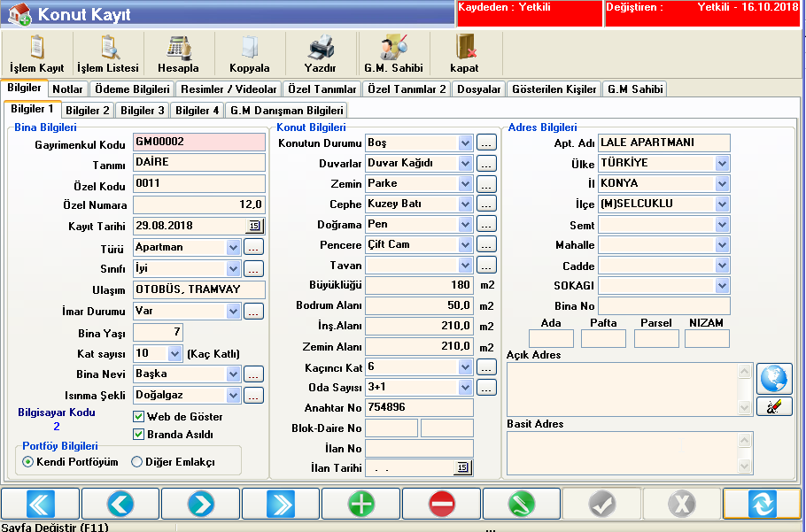Click the Kopyala copy icon
This screenshot has height=532, width=806.
[x=249, y=54]
